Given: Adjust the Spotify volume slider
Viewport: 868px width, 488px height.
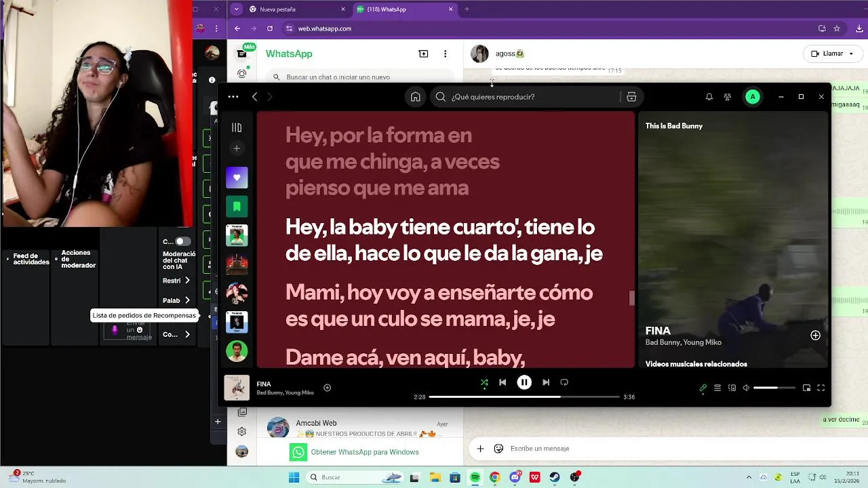Looking at the screenshot, I should point(774,388).
